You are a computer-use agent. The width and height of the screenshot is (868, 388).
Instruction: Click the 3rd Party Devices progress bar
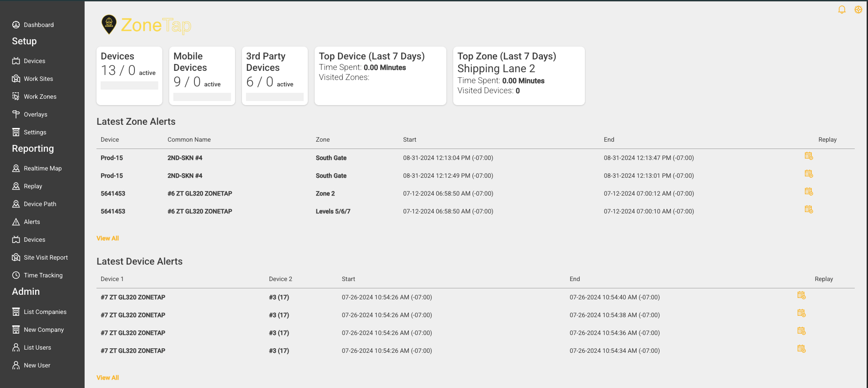tap(275, 97)
